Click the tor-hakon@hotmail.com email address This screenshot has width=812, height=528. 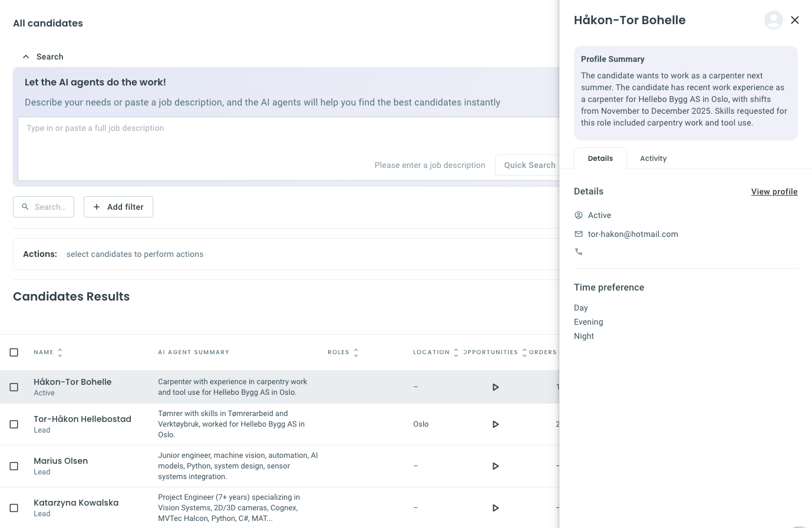coord(633,234)
